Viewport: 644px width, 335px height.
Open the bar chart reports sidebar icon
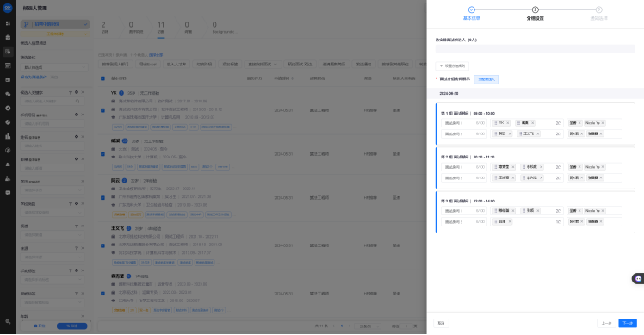point(8,136)
